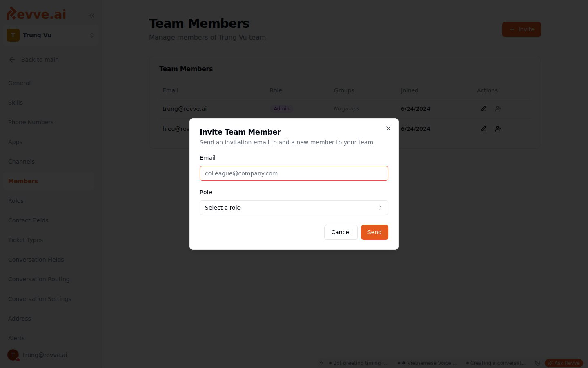Open Apps in sidebar
This screenshot has width=588, height=368.
(49, 142)
